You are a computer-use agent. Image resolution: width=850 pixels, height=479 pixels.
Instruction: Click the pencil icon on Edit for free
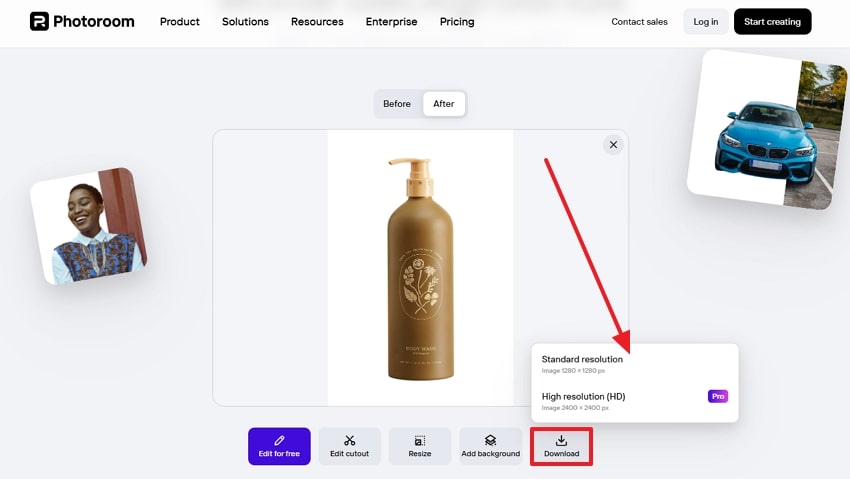279,440
